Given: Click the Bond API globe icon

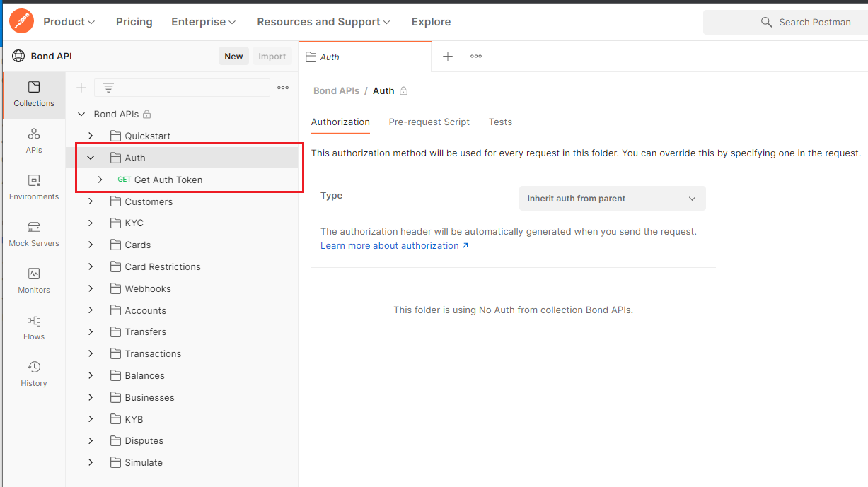Looking at the screenshot, I should (x=18, y=57).
